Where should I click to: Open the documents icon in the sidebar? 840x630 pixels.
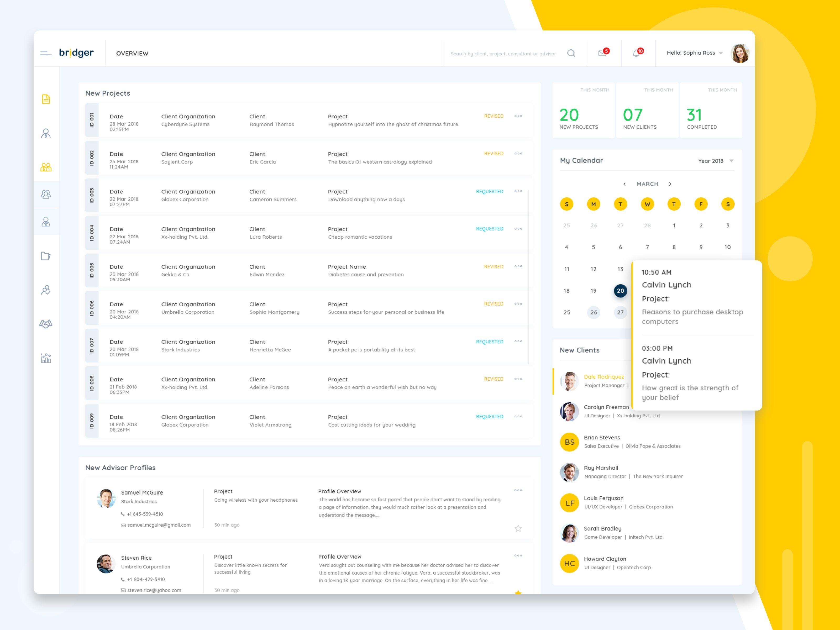tap(46, 99)
